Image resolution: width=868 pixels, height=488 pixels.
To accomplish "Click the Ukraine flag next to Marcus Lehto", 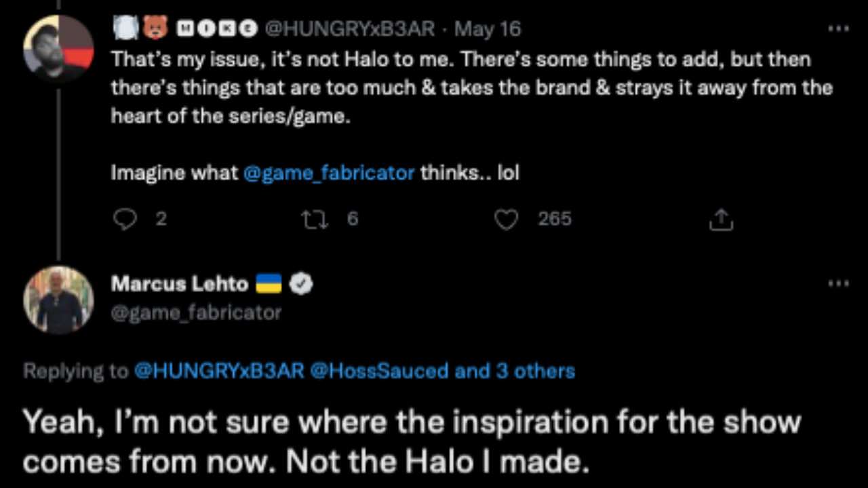I will [x=269, y=284].
